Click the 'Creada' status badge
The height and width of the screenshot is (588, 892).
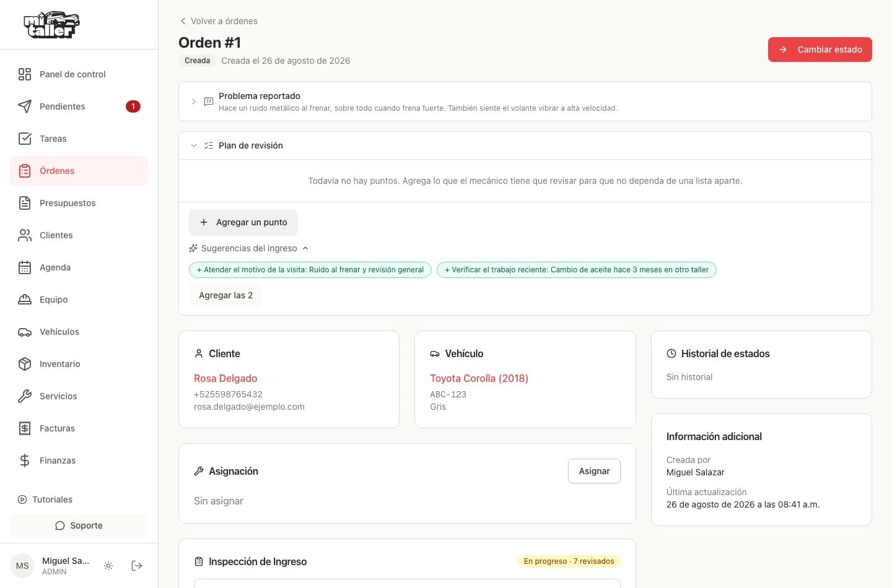(197, 61)
